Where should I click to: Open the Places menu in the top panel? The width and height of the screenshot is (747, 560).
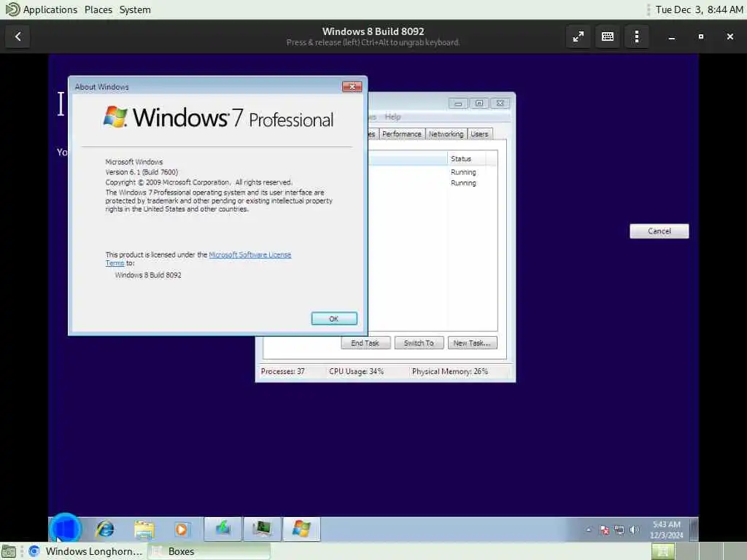pos(98,9)
